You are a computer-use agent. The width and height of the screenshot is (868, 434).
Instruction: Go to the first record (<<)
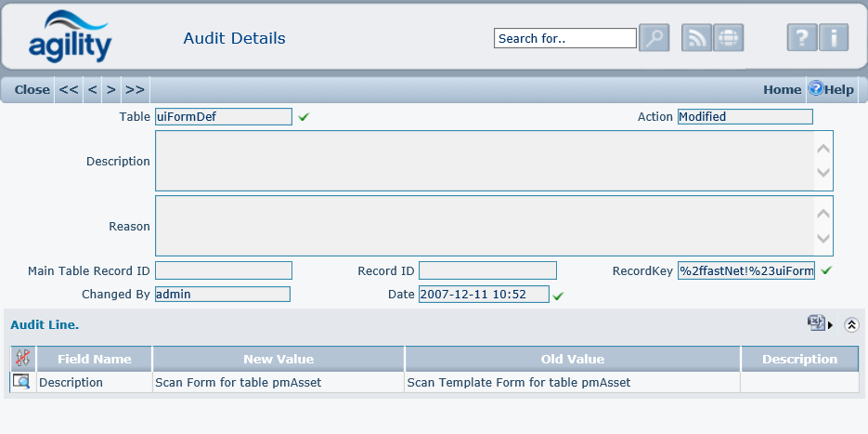point(69,90)
